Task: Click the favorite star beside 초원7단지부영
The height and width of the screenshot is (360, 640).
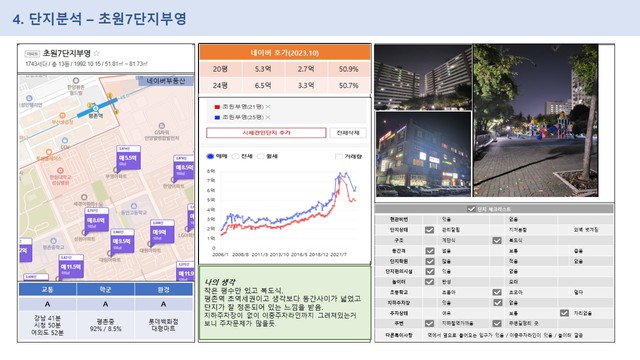Action: point(97,53)
